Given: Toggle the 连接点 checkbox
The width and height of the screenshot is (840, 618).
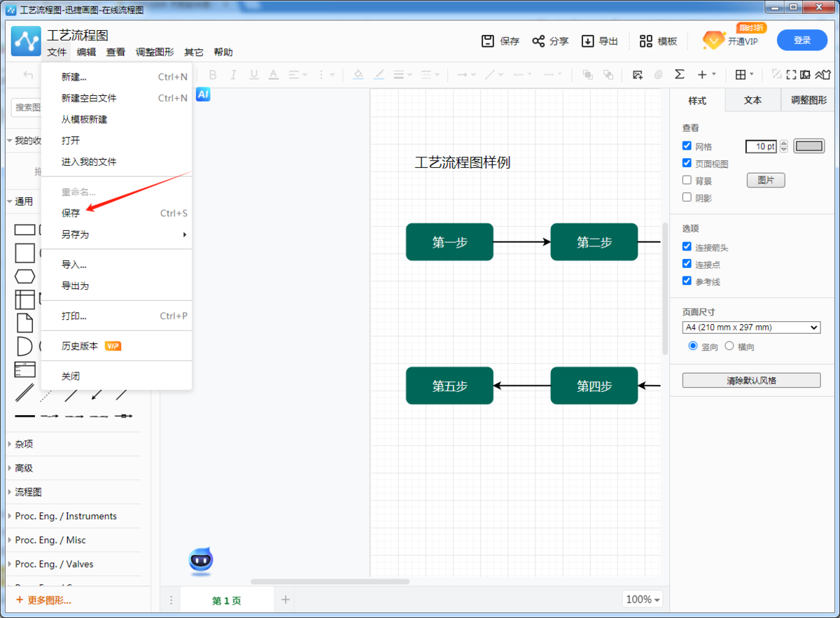Looking at the screenshot, I should click(687, 264).
